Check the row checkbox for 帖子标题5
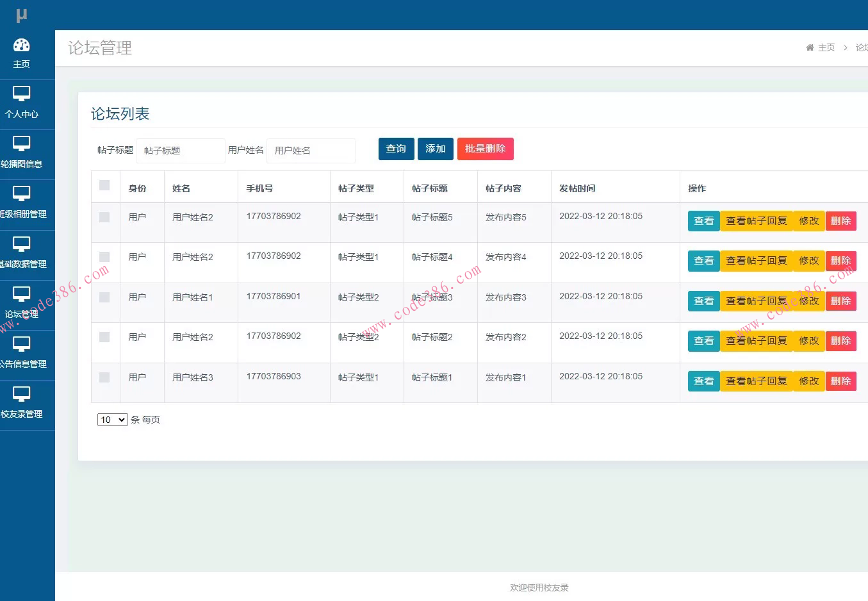868x601 pixels. [104, 218]
